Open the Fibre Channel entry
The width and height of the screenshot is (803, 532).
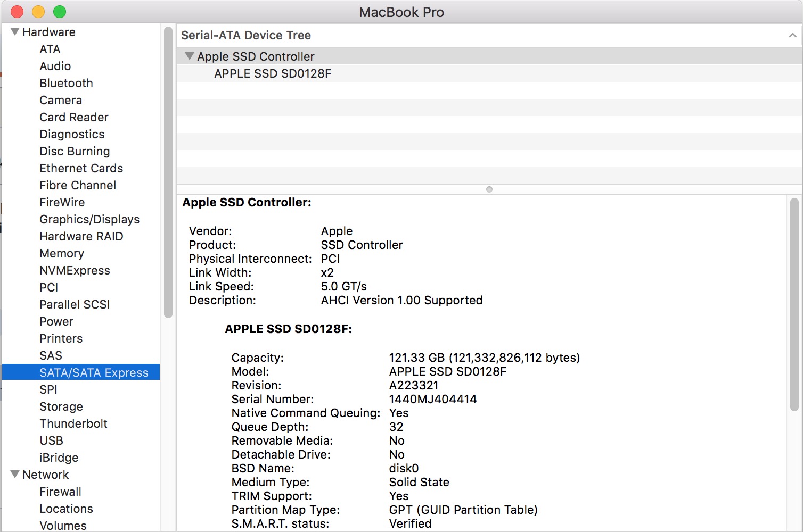coord(78,185)
